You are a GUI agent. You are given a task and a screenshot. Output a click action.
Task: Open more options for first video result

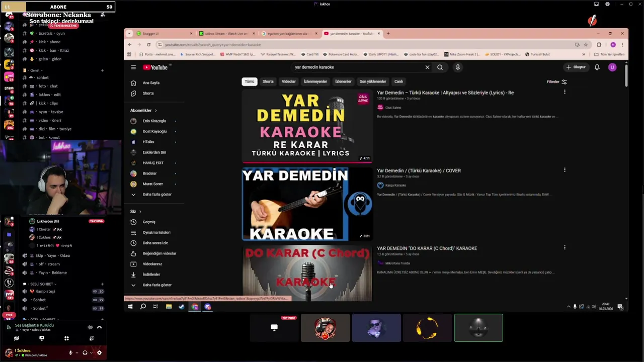tap(565, 92)
